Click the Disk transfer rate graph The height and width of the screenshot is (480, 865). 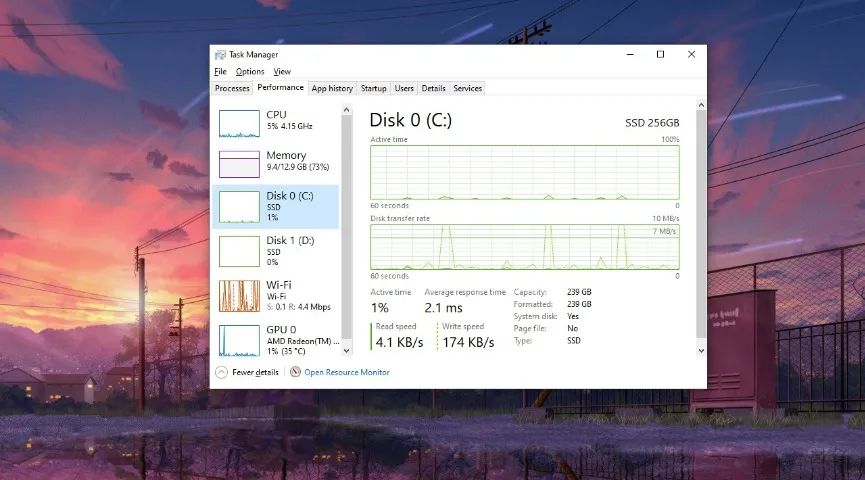(525, 247)
